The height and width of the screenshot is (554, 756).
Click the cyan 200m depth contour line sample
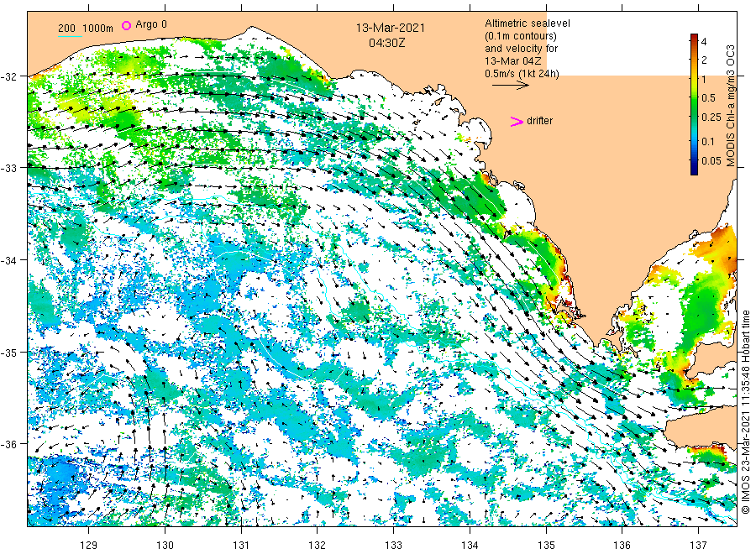click(70, 36)
